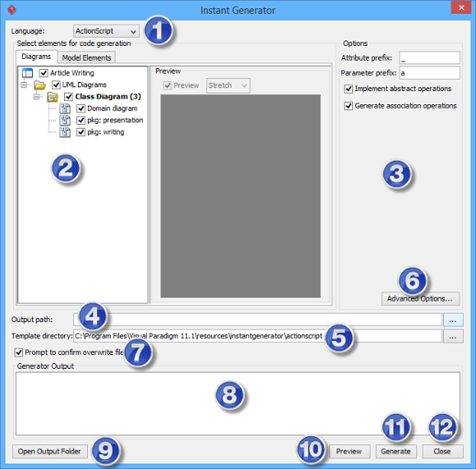Click the UML Diagrams folder icon
Viewport: 476px width, 469px height.
[39, 85]
